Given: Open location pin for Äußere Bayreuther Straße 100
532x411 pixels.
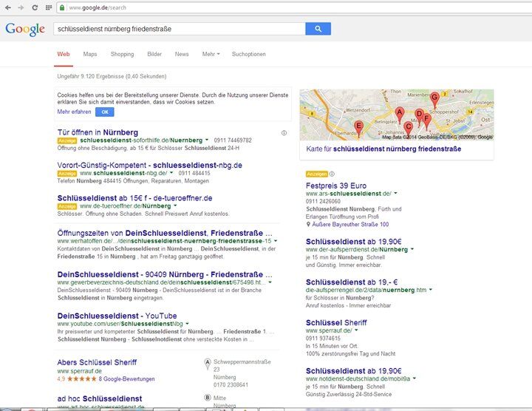Looking at the screenshot, I should 308,224.
